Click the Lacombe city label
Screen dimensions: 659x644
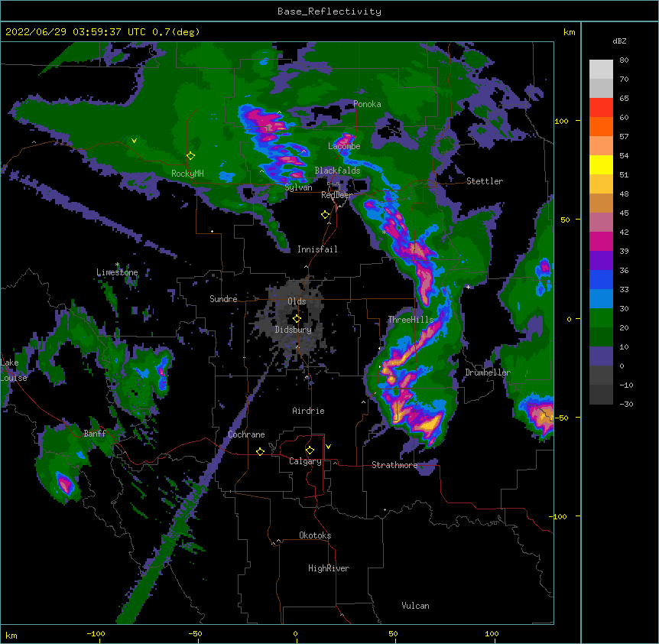coord(344,146)
